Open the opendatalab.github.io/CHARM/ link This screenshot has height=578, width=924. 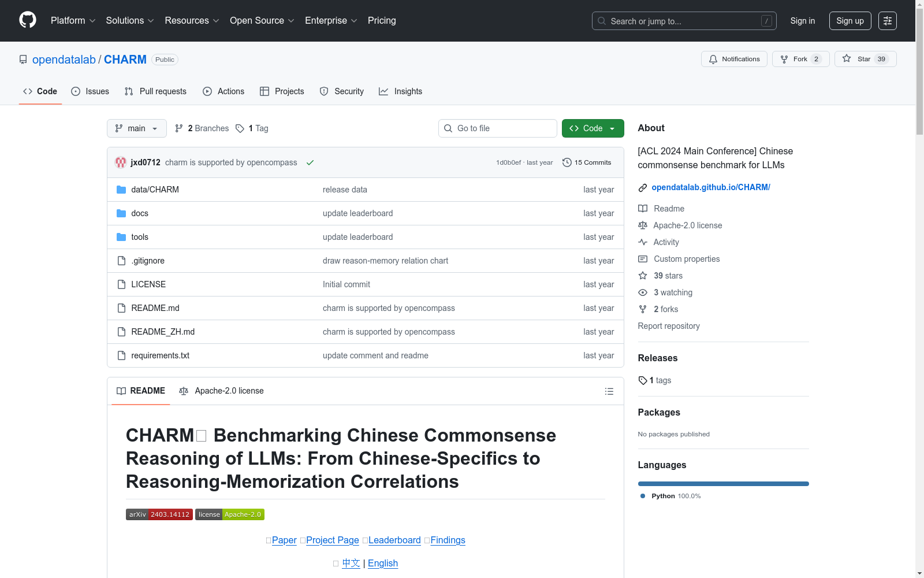711,187
